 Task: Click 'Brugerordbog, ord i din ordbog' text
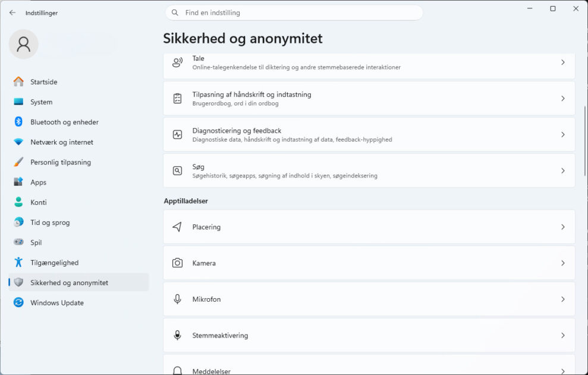(235, 104)
